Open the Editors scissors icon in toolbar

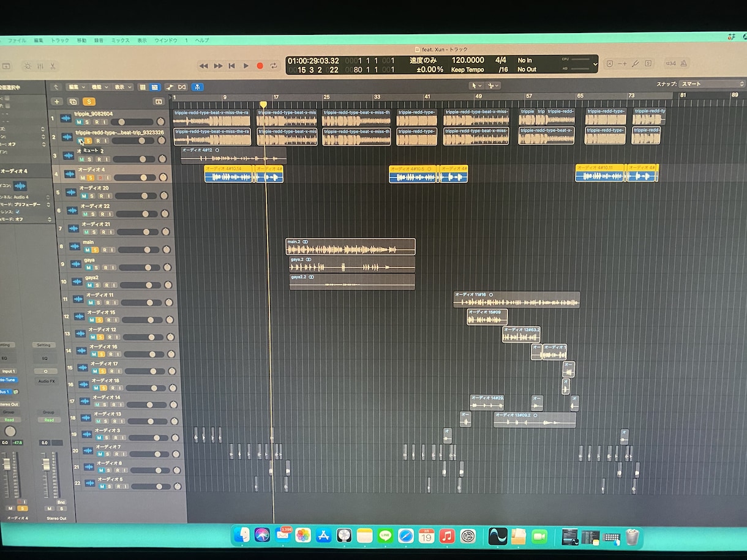53,66
